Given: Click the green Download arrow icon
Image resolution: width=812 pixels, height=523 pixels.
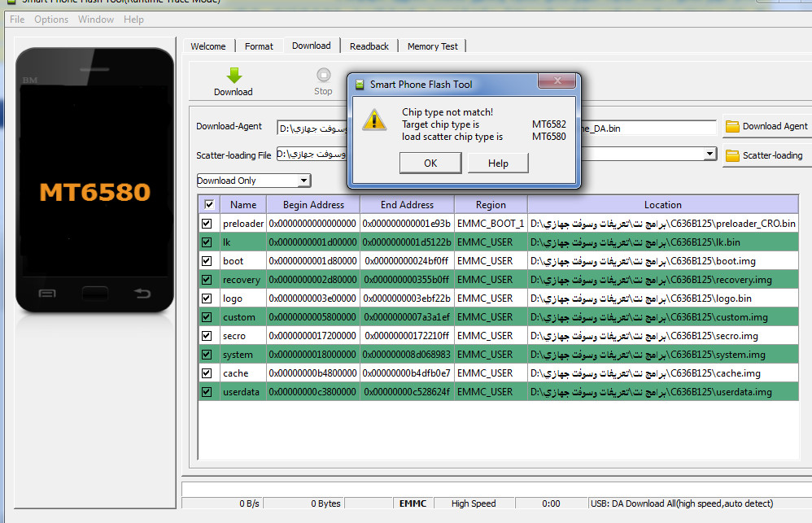Looking at the screenshot, I should 234,75.
